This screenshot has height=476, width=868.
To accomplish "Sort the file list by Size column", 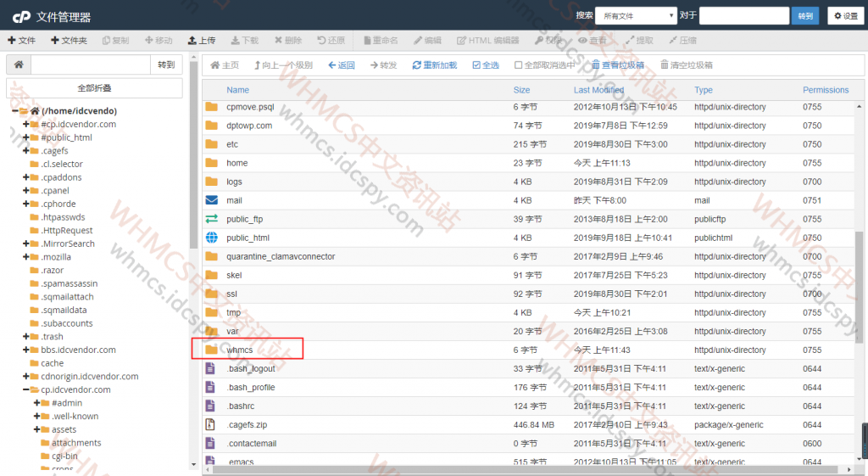I will point(521,90).
